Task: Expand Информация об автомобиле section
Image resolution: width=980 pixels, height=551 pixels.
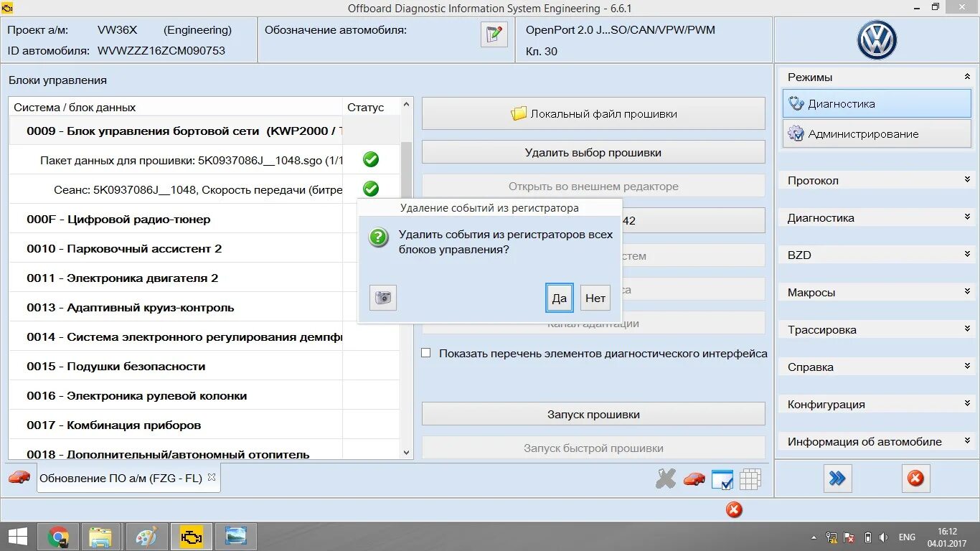Action: coord(967,441)
